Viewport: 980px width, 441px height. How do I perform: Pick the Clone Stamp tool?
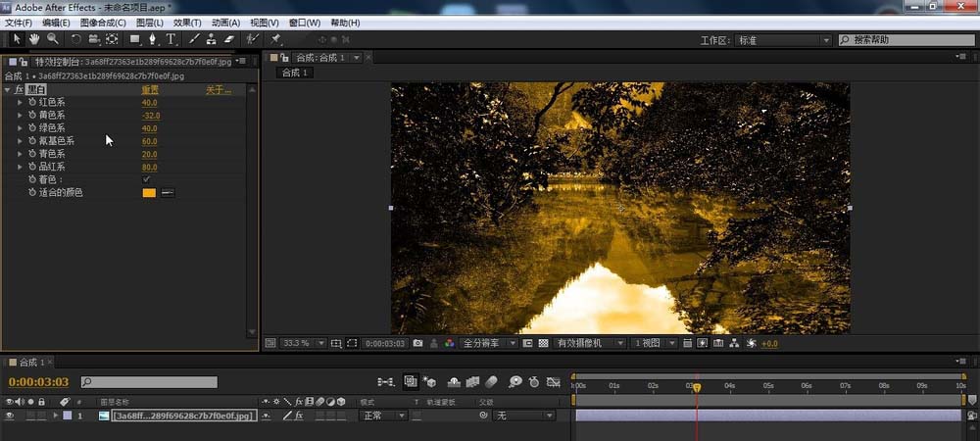(211, 39)
